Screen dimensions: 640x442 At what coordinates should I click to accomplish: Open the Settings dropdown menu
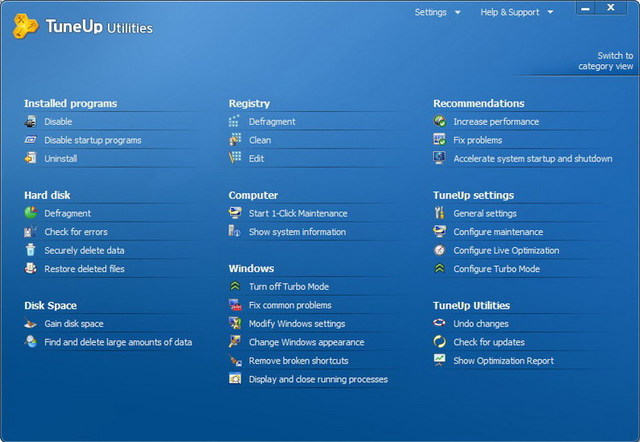[437, 12]
